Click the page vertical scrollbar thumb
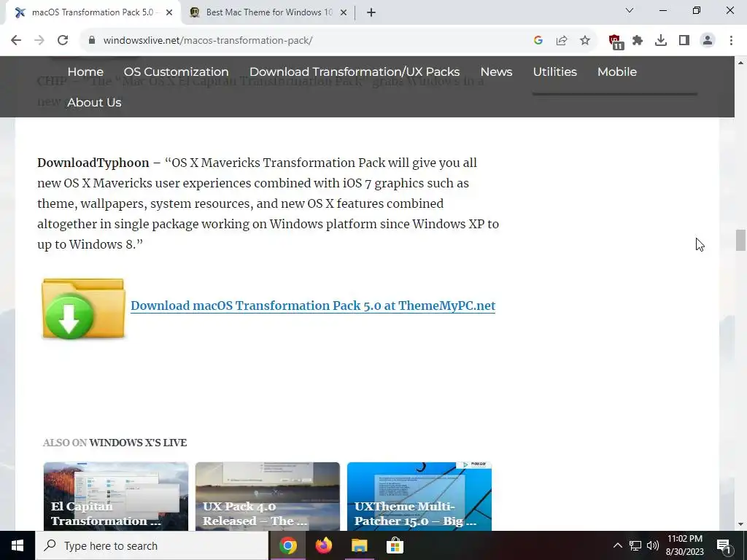The image size is (747, 560). [740, 240]
